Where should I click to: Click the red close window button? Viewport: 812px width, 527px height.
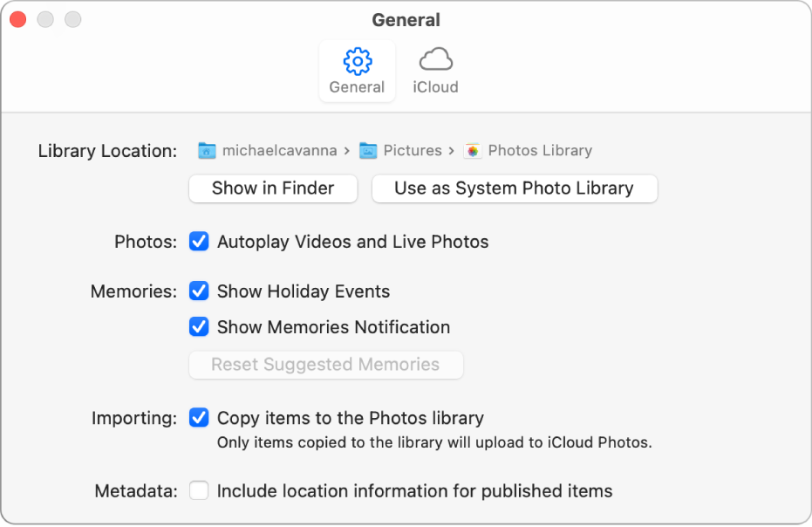point(17,19)
